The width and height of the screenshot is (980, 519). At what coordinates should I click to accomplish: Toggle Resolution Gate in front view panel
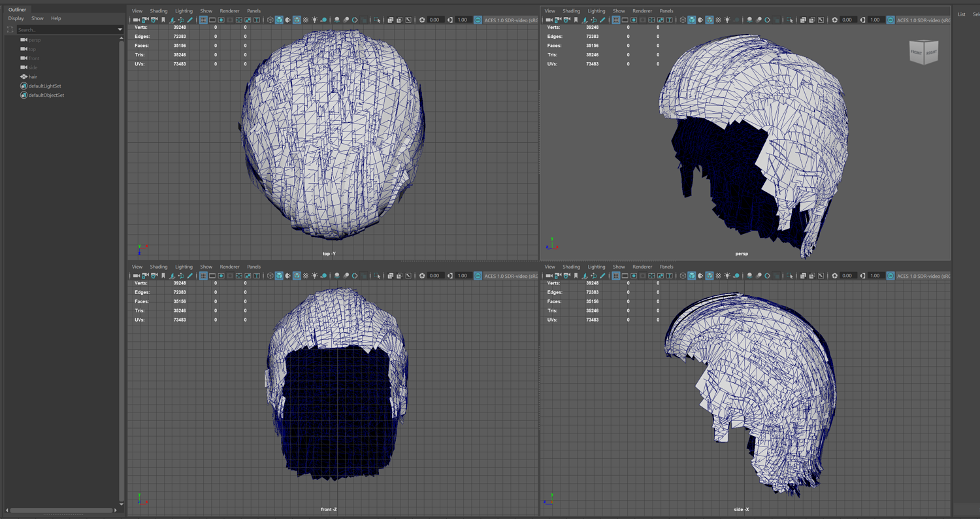[221, 276]
